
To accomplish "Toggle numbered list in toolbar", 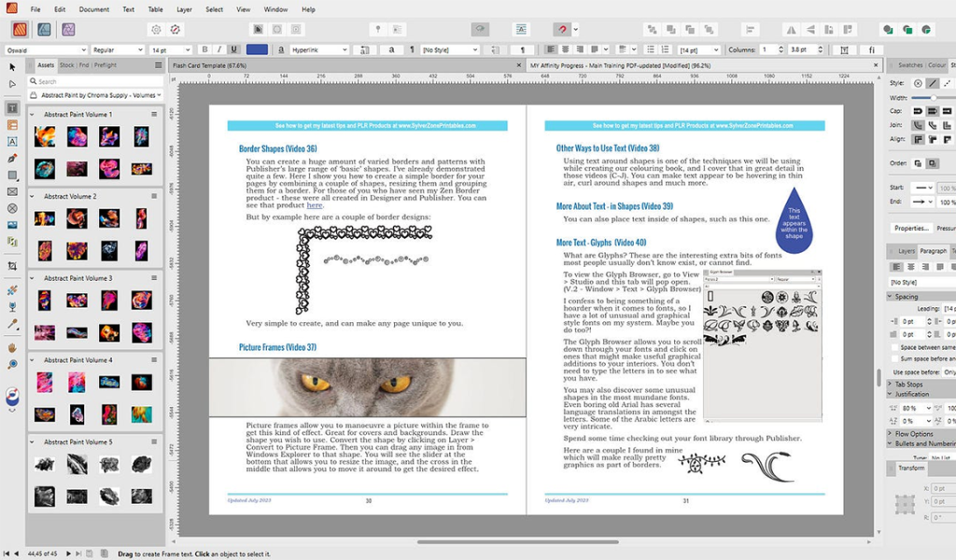I will (x=665, y=50).
